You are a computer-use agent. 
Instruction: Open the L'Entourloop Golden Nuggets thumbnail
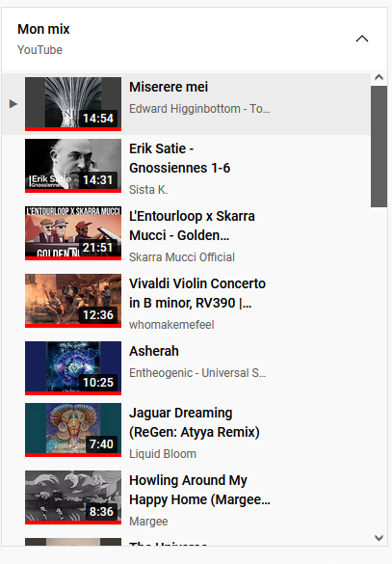click(73, 233)
